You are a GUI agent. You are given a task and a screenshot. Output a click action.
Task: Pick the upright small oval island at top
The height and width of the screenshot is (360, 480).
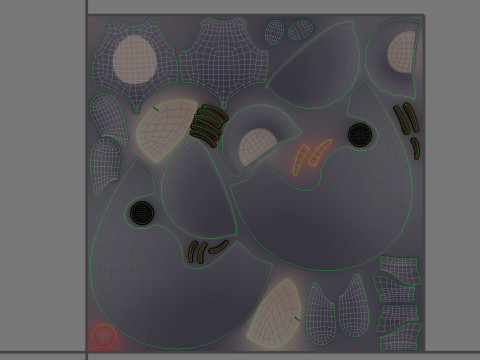275,32
